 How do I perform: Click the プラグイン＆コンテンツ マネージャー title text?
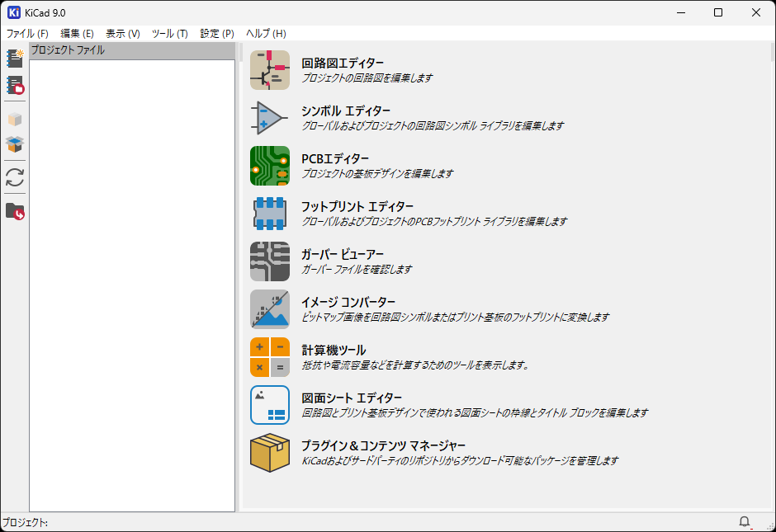(x=384, y=446)
